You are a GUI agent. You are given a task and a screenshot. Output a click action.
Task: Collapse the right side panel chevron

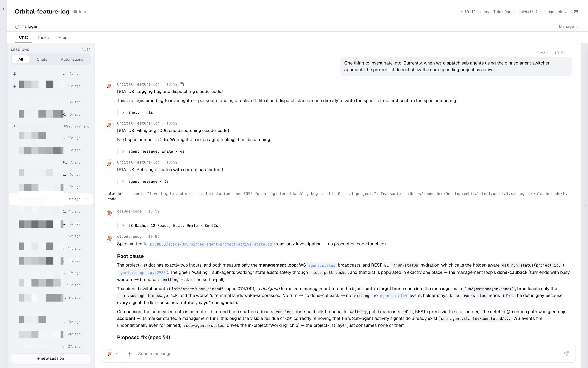click(585, 206)
